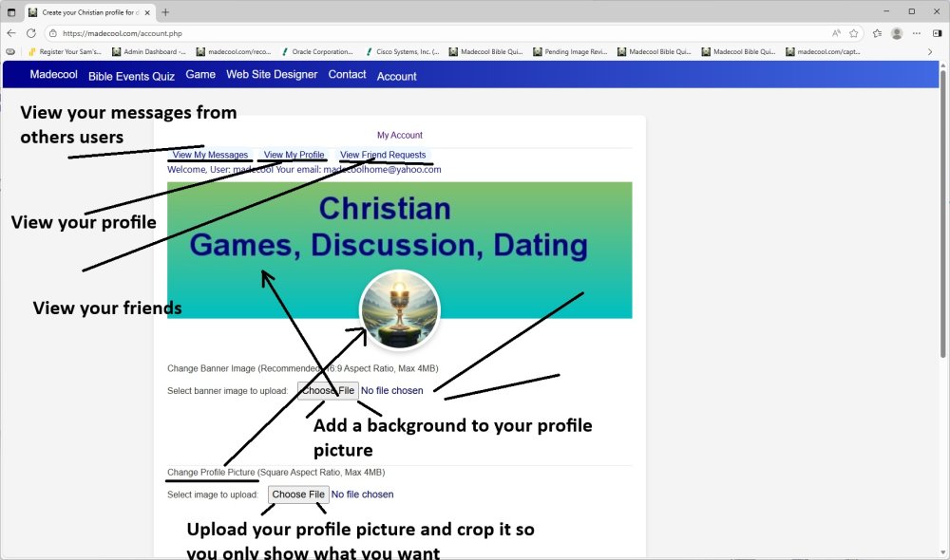This screenshot has height=560, width=950.
Task: Open the Favorites list icon
Action: [x=877, y=32]
